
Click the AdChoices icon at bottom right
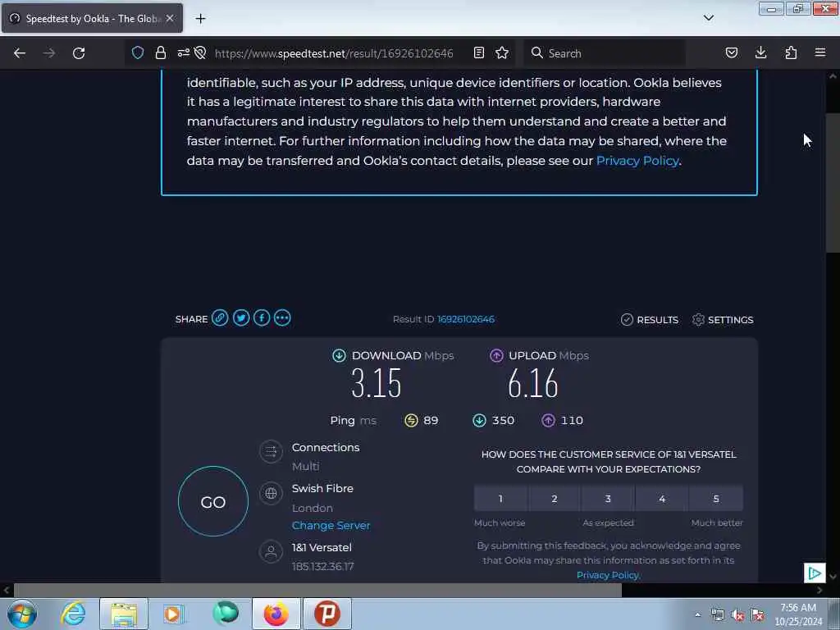point(815,573)
